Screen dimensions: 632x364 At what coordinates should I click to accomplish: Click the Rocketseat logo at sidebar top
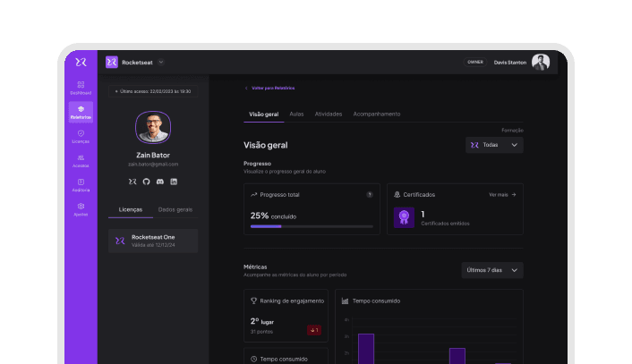[x=81, y=62]
